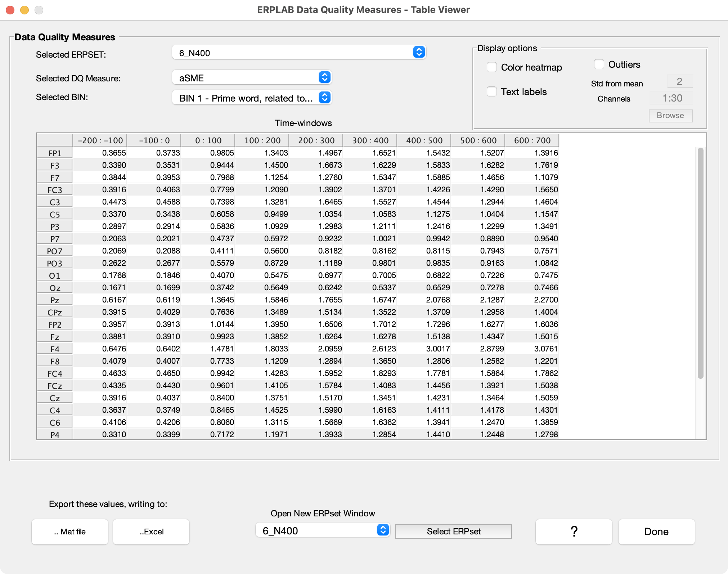Select the FP2 row header
Viewport: 728px width, 574px height.
coord(55,324)
